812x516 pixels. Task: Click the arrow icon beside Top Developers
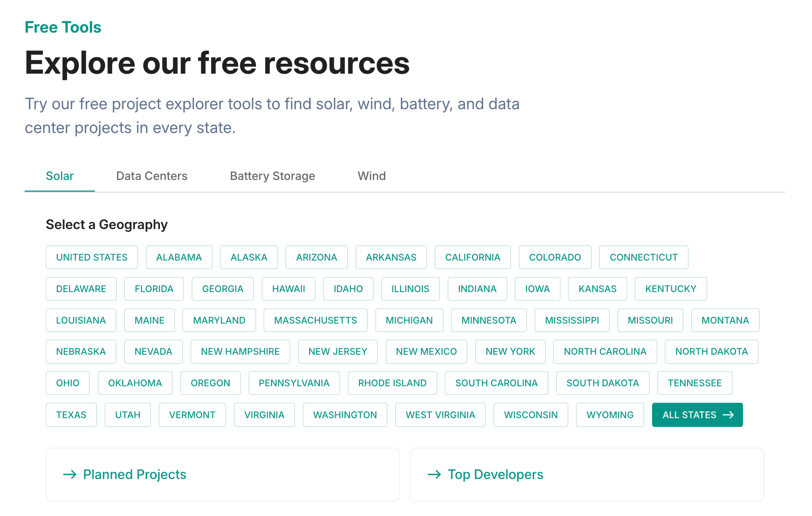point(434,475)
